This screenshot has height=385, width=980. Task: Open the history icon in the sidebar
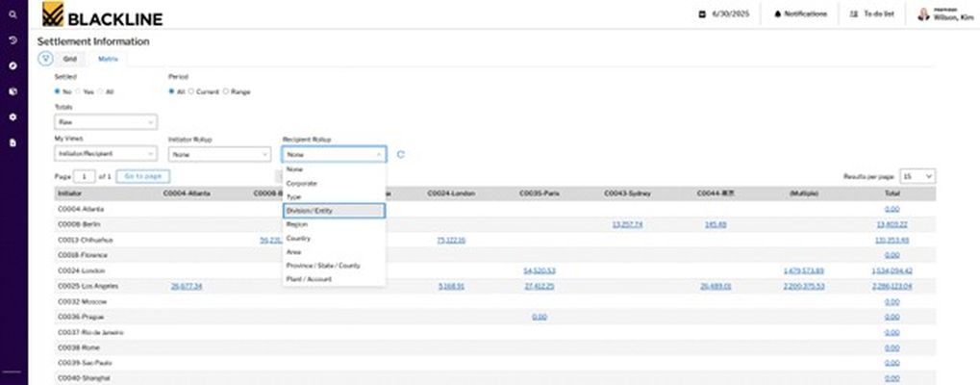point(13,40)
